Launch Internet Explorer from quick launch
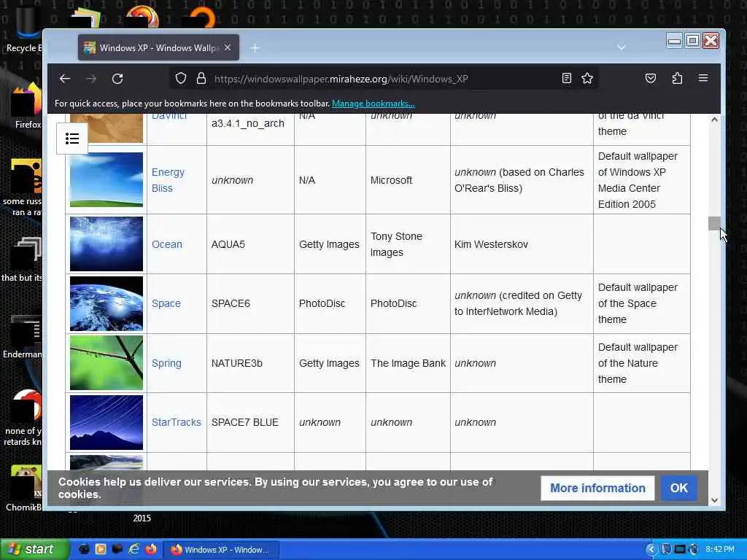Viewport: 747px width, 560px height. pos(134,549)
